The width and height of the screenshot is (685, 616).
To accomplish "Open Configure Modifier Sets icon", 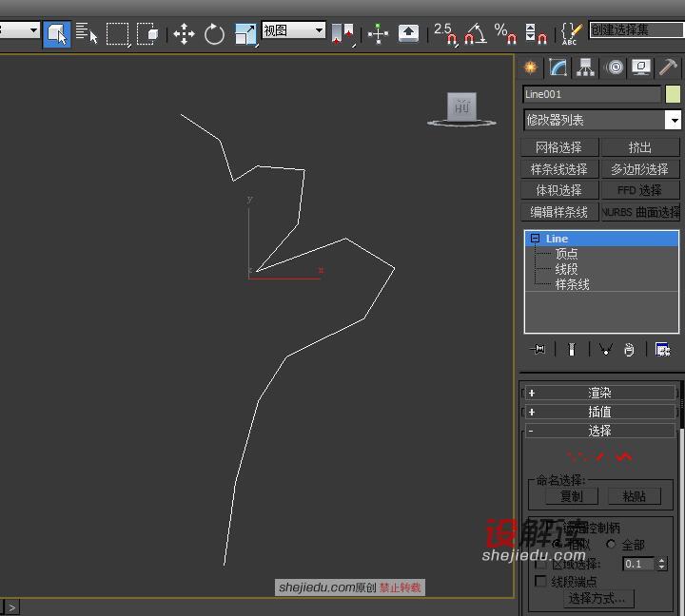I will pyautogui.click(x=662, y=350).
